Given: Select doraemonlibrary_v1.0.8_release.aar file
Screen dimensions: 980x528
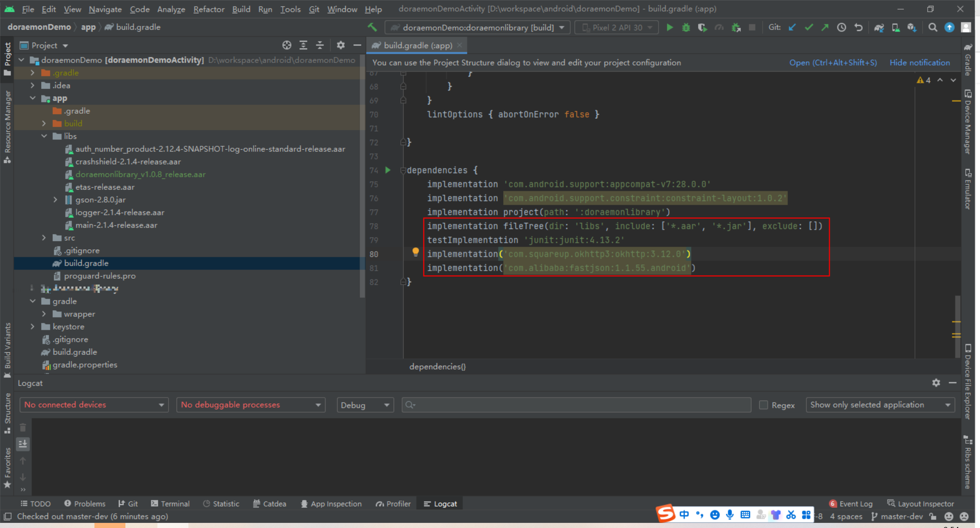Looking at the screenshot, I should click(x=140, y=174).
